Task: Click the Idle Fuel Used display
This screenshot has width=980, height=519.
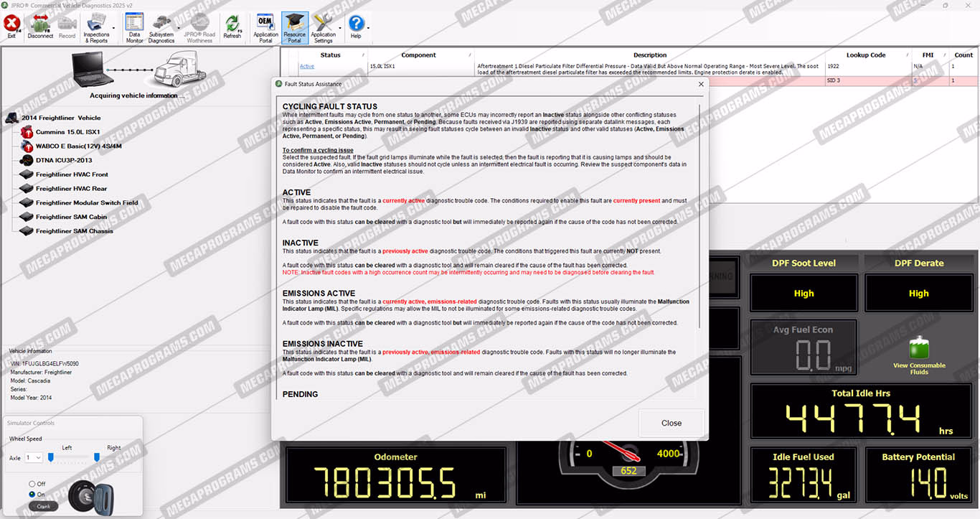Action: [x=804, y=477]
